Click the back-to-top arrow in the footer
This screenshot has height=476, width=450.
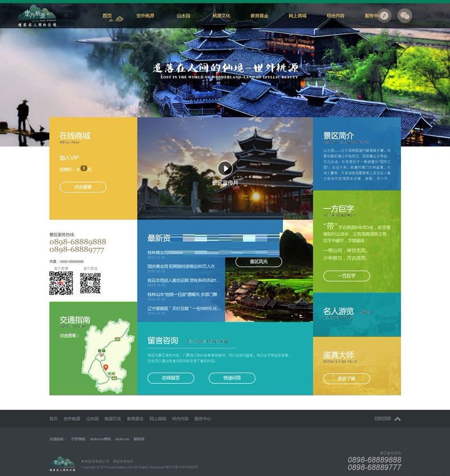(x=398, y=418)
